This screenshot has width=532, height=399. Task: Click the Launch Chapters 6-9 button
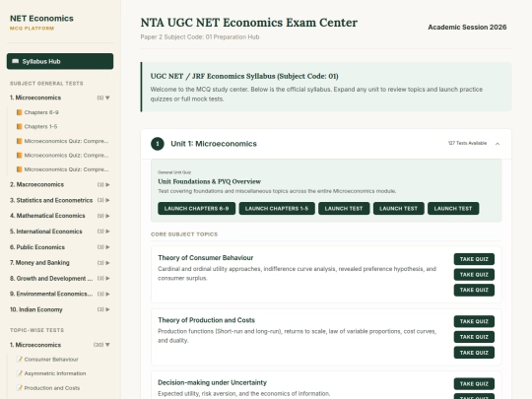[x=196, y=208]
